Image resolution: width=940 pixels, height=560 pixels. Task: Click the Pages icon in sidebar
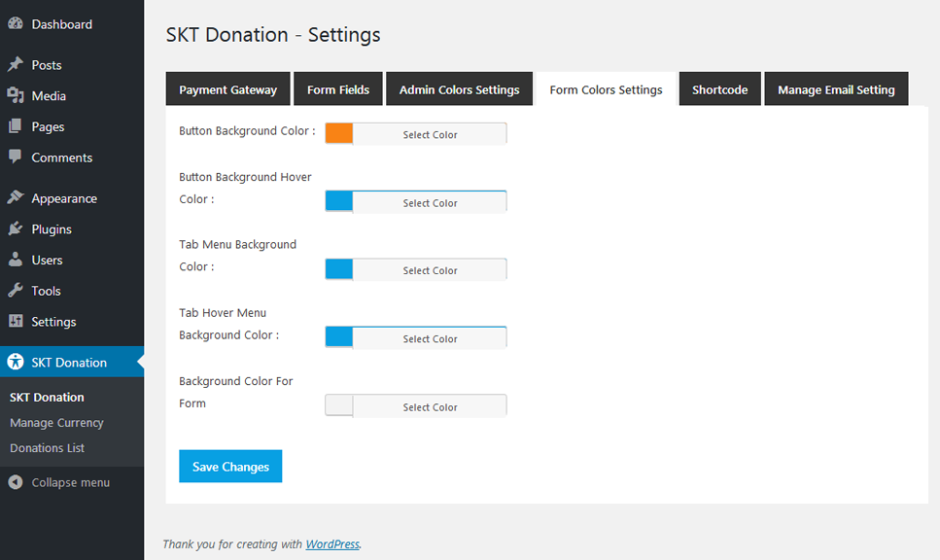(16, 126)
